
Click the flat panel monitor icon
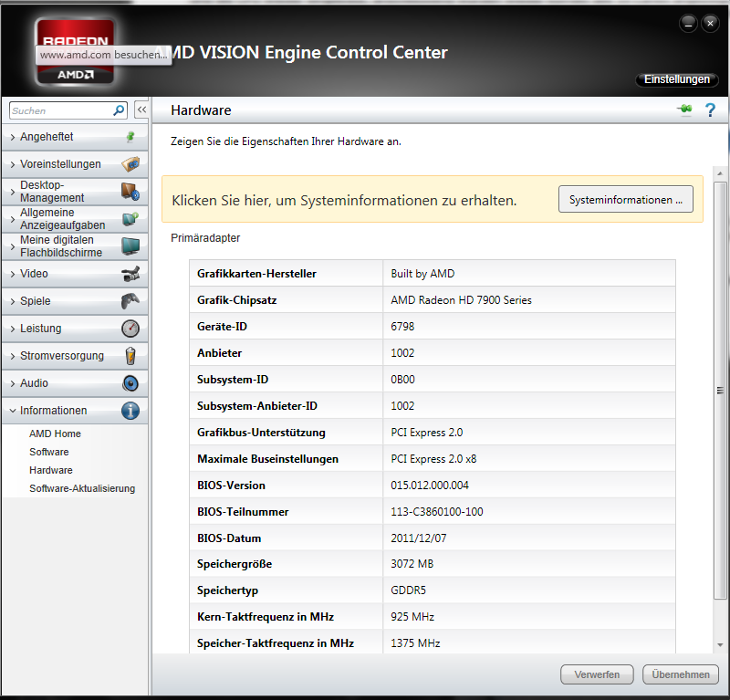click(x=130, y=246)
